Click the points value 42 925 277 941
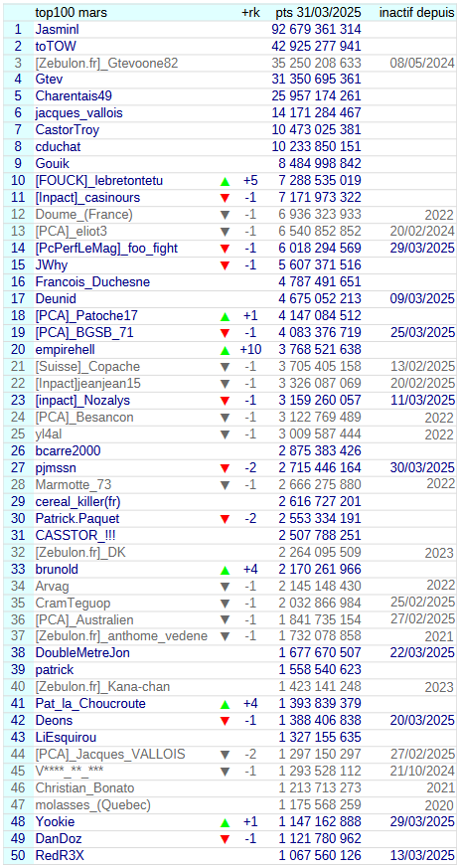This screenshot has width=460, height=868. (x=316, y=46)
